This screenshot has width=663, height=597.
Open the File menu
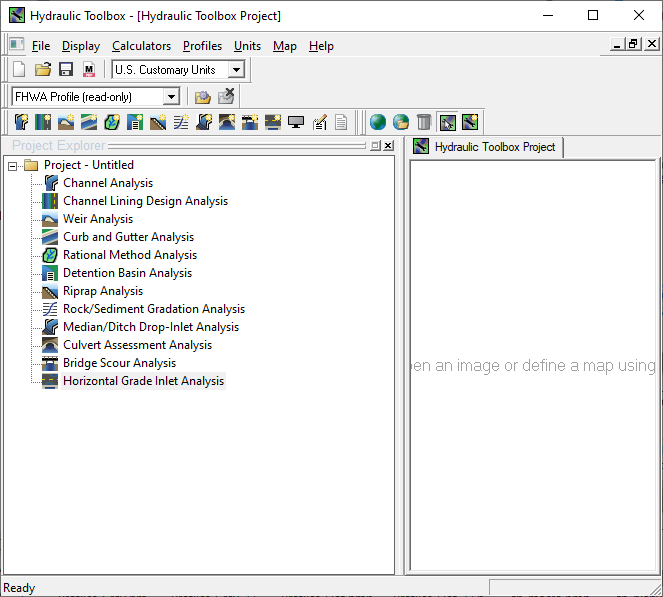point(41,46)
